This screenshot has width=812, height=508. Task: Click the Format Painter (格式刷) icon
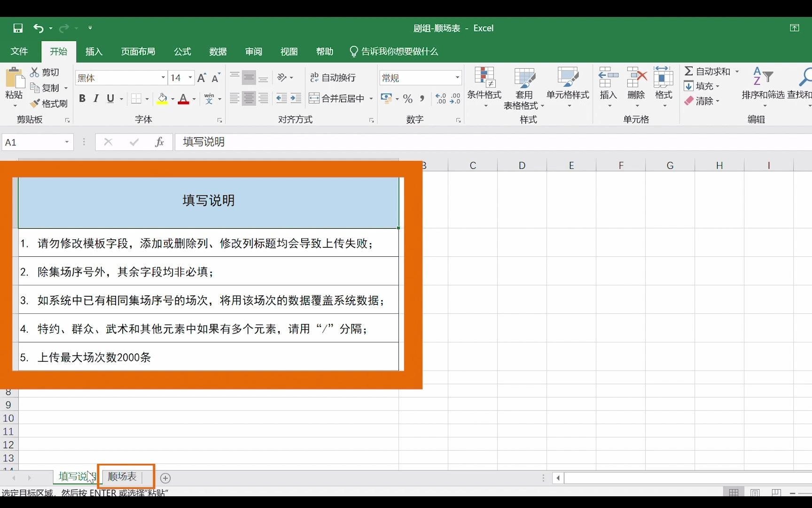34,103
